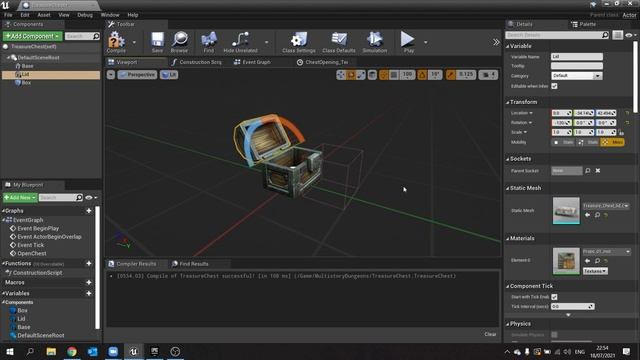Image resolution: width=640 pixels, height=360 pixels.
Task: Click Variable Name input field
Action: [x=577, y=56]
